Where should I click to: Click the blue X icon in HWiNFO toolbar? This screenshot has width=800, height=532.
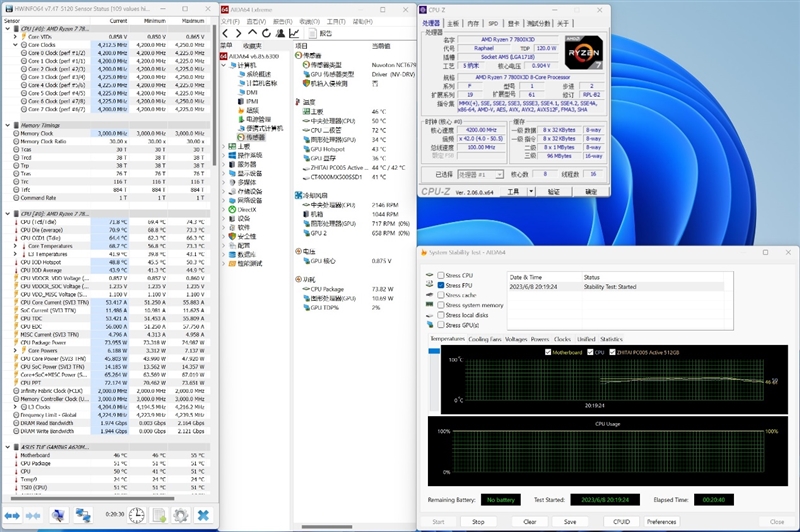pyautogui.click(x=203, y=516)
